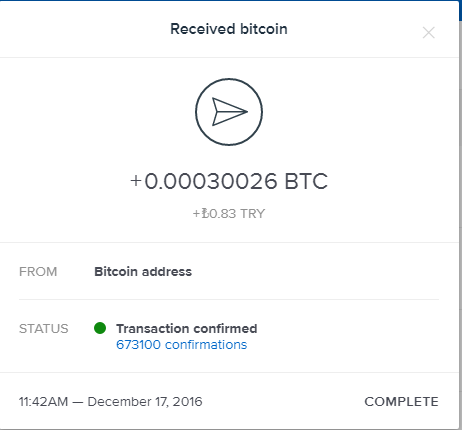This screenshot has width=462, height=430.
Task: Click the 11:42AM December 17, 2016 timestamp
Action: [x=110, y=402]
